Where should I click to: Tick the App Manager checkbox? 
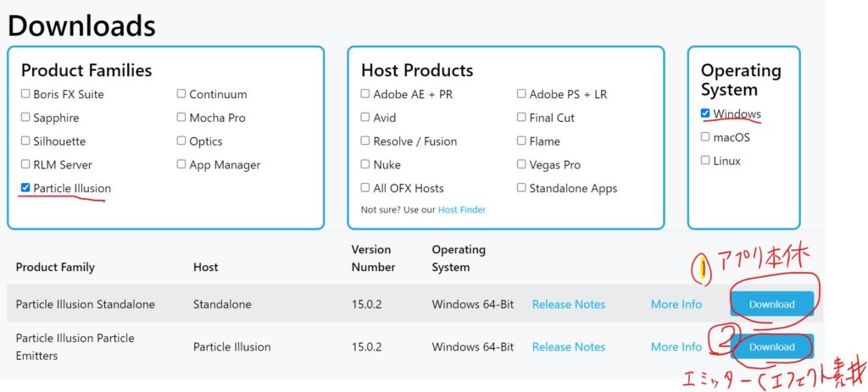[x=181, y=164]
